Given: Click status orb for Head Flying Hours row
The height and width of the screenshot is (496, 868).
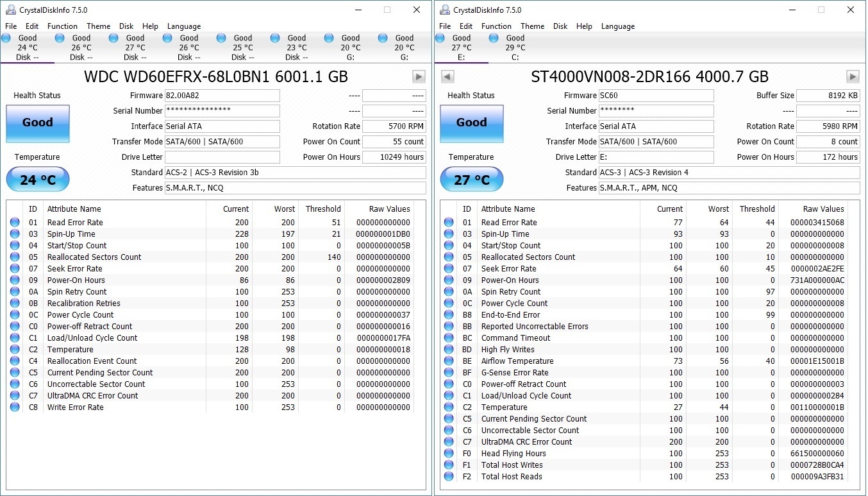Looking at the screenshot, I should coord(449,454).
